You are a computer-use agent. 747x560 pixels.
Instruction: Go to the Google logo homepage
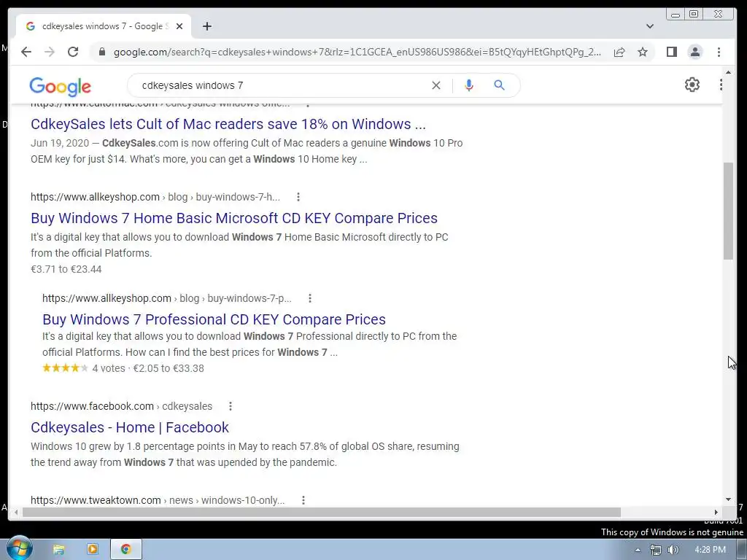pyautogui.click(x=60, y=86)
